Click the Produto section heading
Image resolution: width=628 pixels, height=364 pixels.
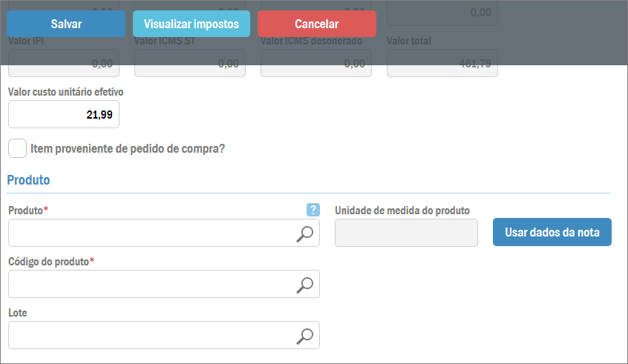(x=29, y=180)
